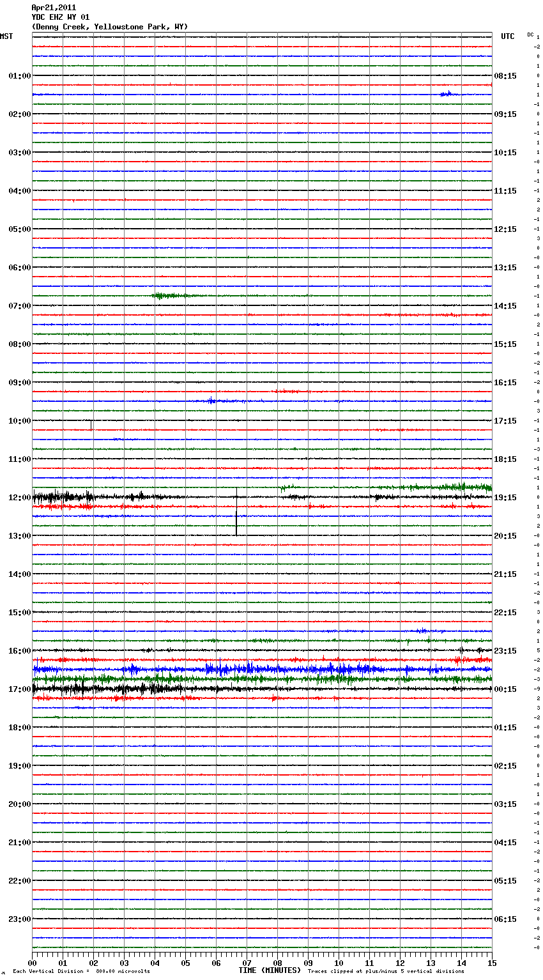Select the 12:00 MST time label
This screenshot has width=543, height=980.
19,498
